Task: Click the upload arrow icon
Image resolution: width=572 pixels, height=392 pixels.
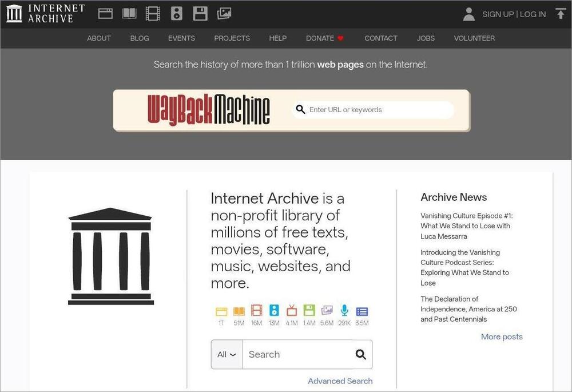Action: point(561,14)
